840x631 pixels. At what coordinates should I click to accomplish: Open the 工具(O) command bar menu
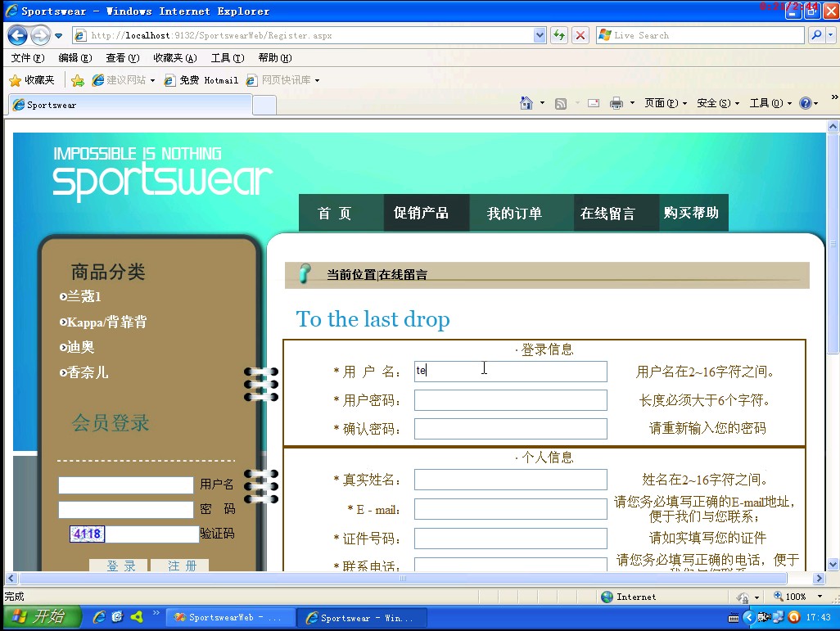pyautogui.click(x=770, y=103)
